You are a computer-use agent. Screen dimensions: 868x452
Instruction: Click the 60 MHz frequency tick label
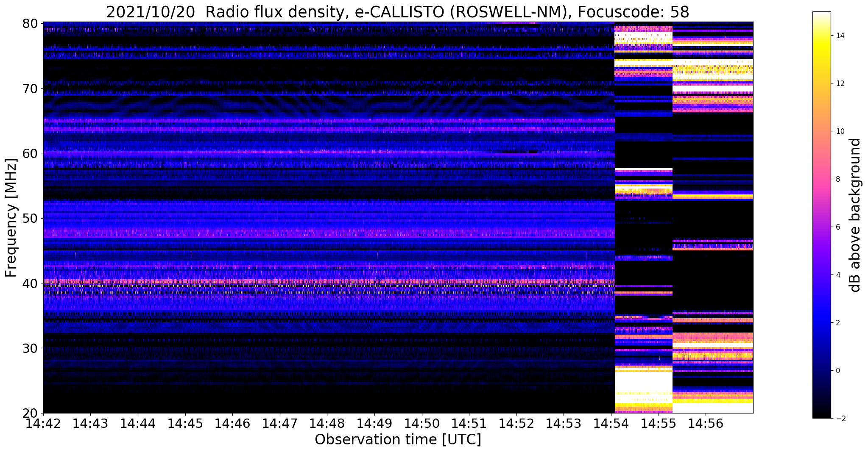click(29, 153)
